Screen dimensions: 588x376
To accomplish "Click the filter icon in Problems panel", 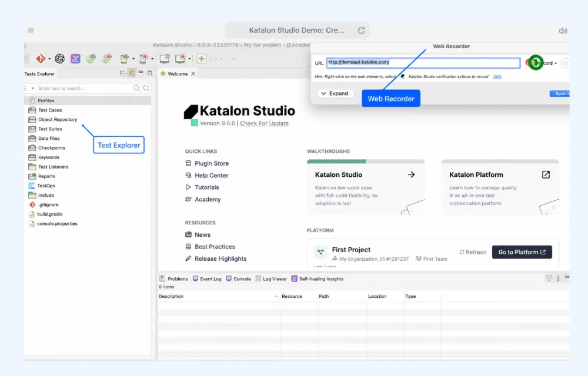I will pos(549,278).
